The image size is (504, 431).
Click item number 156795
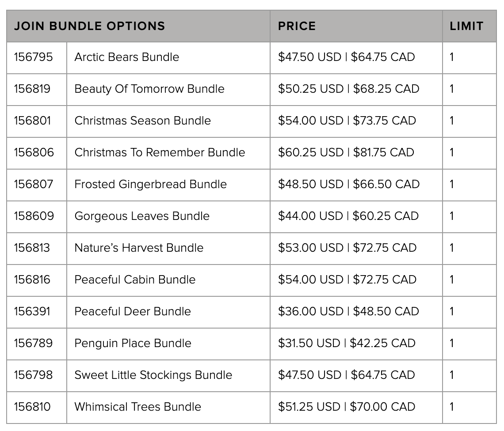[x=33, y=57]
